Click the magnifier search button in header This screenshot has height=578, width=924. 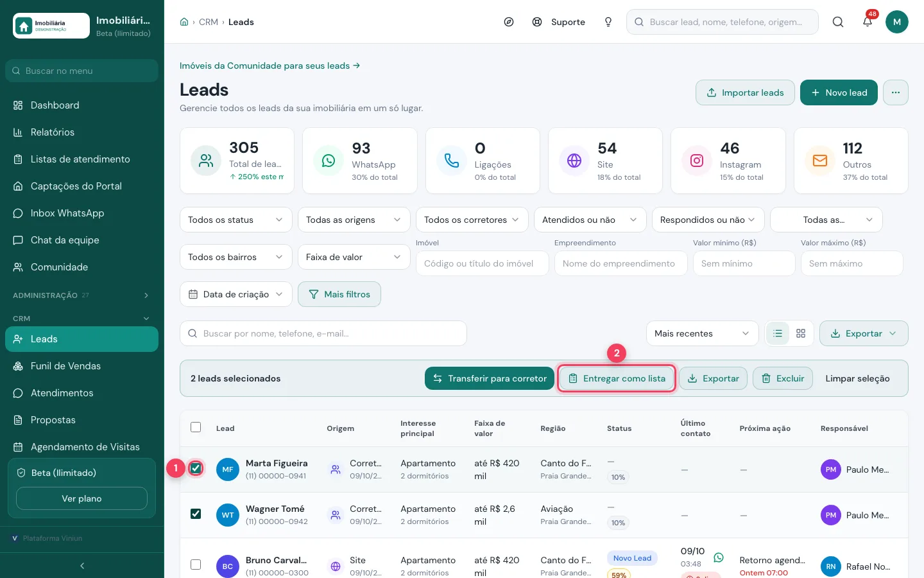pos(838,22)
